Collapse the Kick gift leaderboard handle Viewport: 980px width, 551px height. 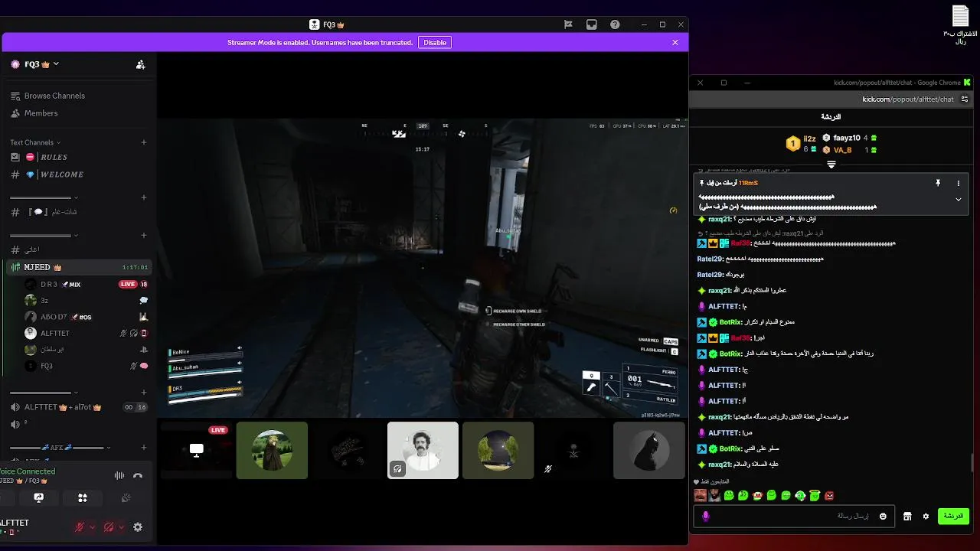coord(831,165)
